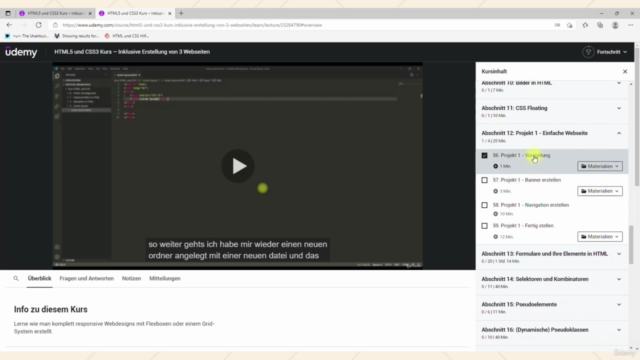Click the Kursinhalt heading text

click(494, 71)
